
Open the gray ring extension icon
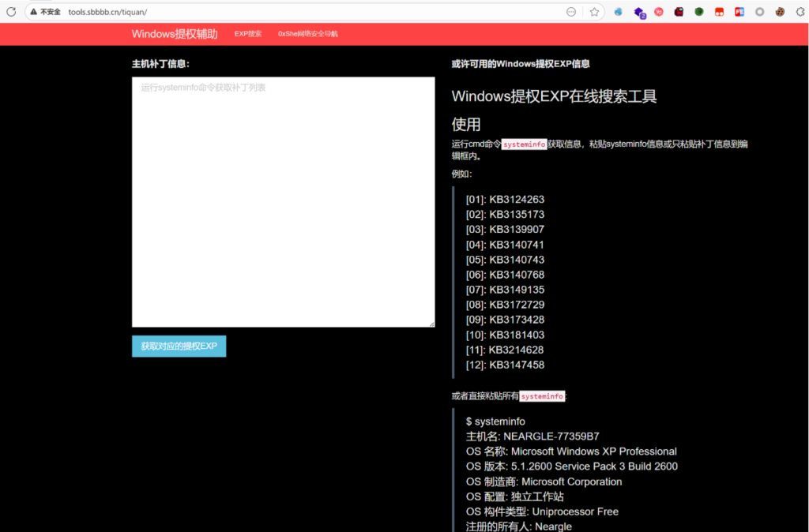[759, 12]
